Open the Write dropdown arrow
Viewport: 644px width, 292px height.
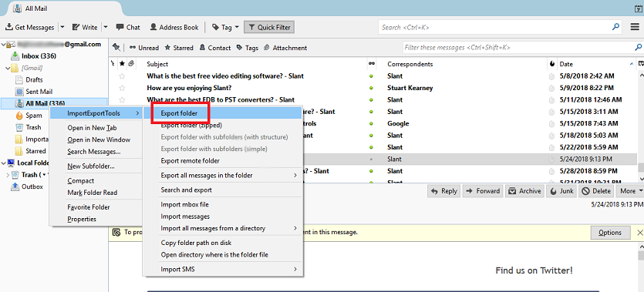tap(106, 28)
